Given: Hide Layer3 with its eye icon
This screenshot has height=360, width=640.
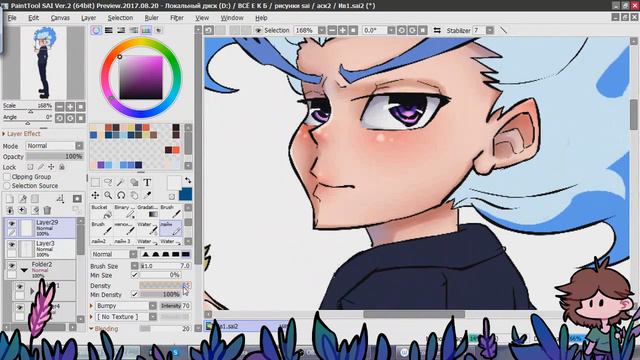Looking at the screenshot, I should tap(12, 244).
